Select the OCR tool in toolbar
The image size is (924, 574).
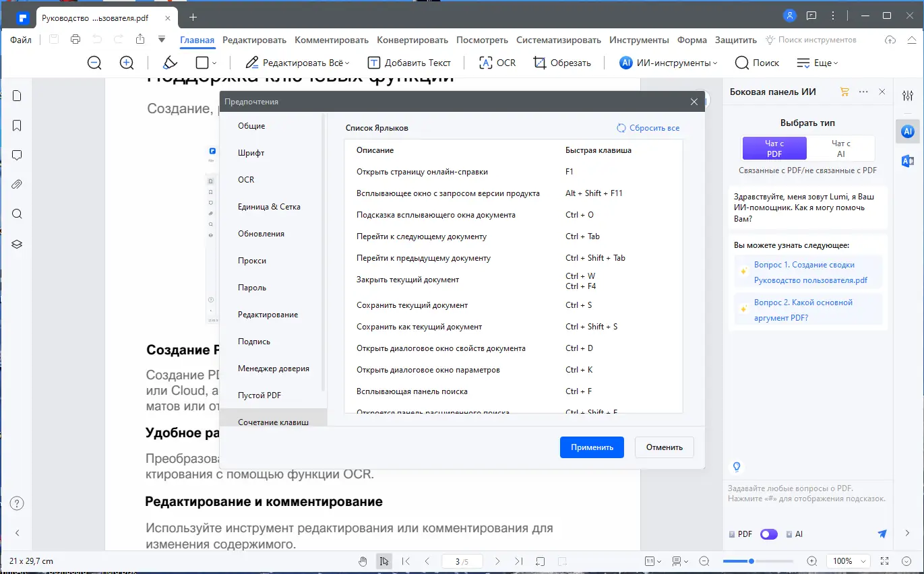(497, 62)
